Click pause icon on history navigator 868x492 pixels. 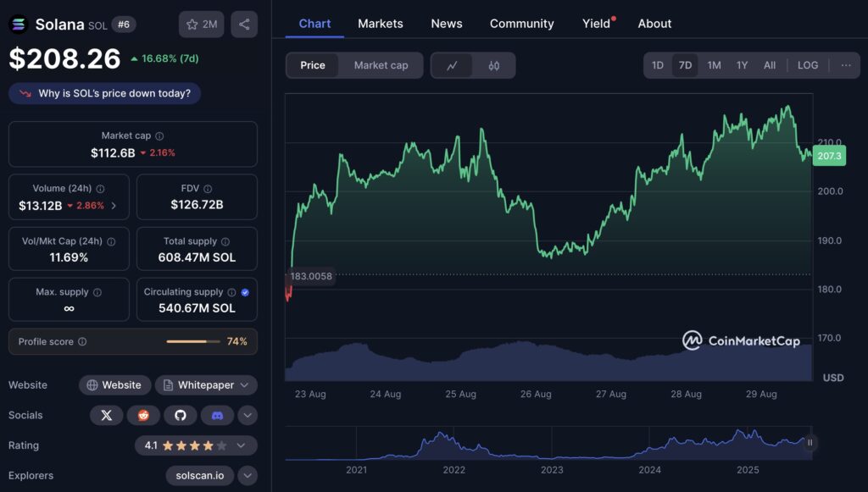point(810,442)
